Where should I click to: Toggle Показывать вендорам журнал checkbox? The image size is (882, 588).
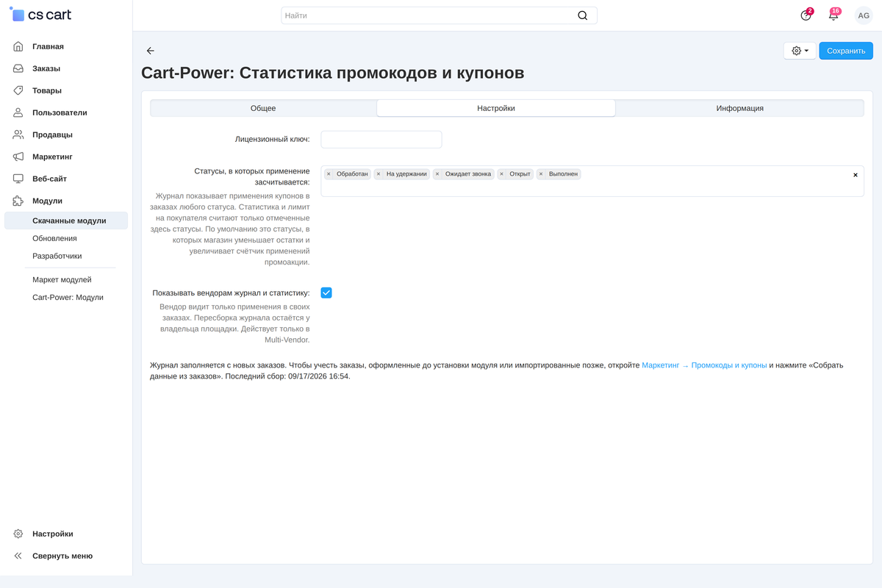coord(326,293)
